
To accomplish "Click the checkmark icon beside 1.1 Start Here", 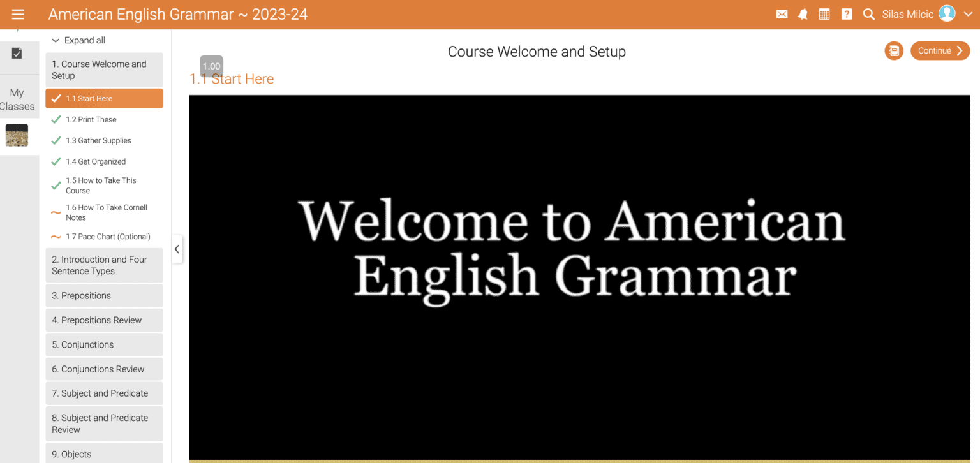I will (x=56, y=98).
